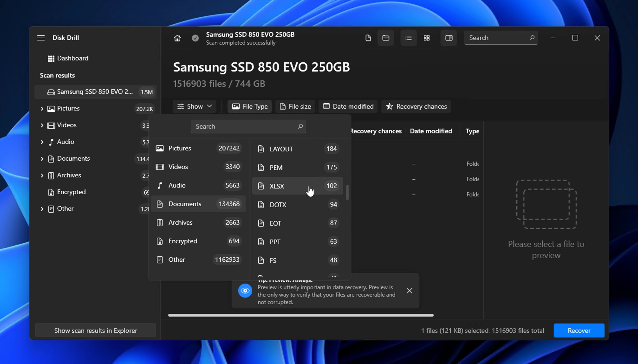Viewport: 638px width, 364px height.
Task: Choose Audio category in file type popup
Action: (x=198, y=185)
